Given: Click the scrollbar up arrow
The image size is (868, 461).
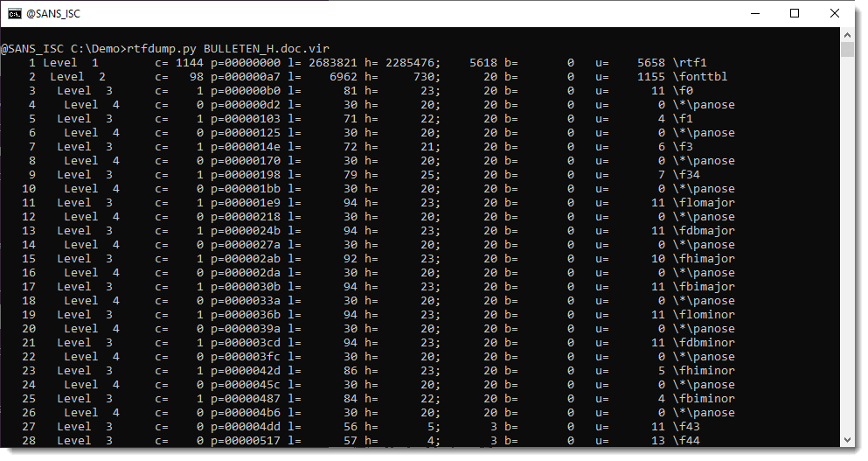Looking at the screenshot, I should coord(847,35).
